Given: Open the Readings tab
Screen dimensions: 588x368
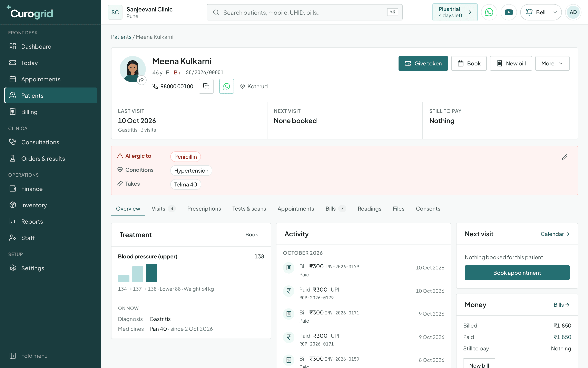Looking at the screenshot, I should (369, 209).
